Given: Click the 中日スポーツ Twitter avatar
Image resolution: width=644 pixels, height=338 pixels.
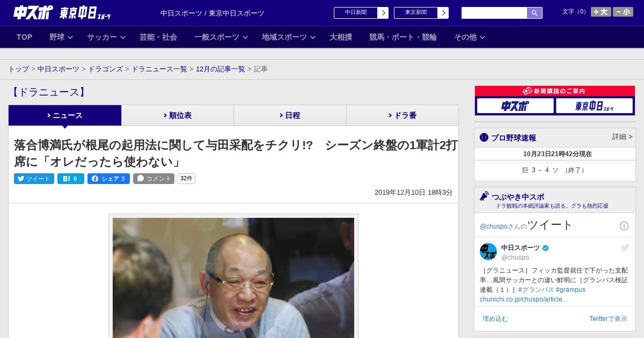Looking at the screenshot, I should pyautogui.click(x=488, y=252).
